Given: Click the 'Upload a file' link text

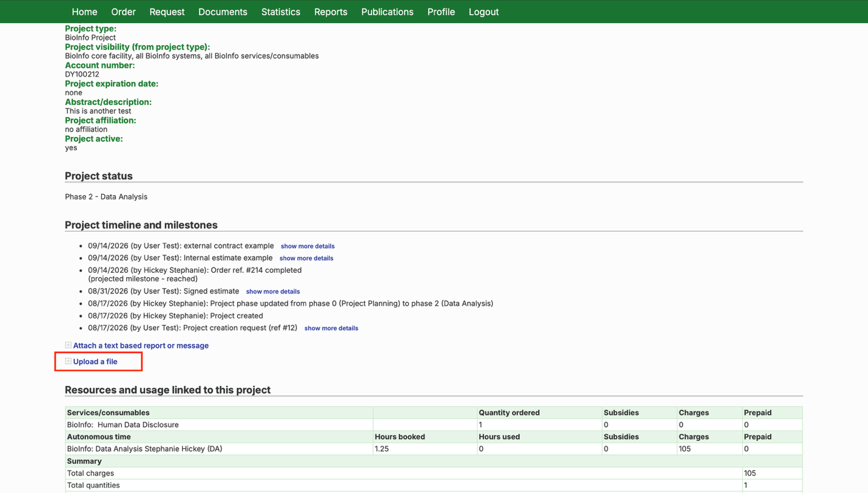Looking at the screenshot, I should 95,361.
